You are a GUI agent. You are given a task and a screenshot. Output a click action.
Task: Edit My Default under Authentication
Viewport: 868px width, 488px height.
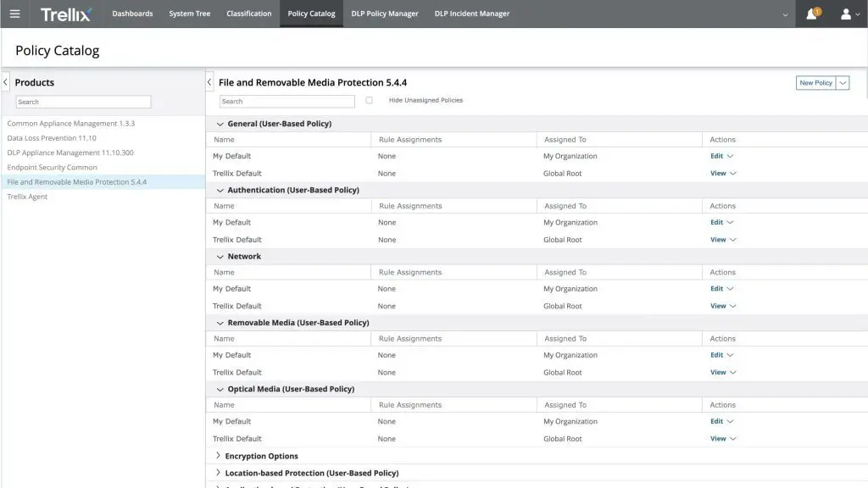pyautogui.click(x=717, y=223)
